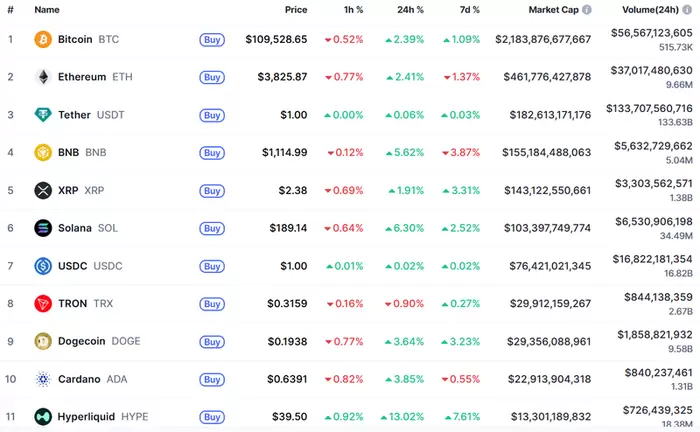Viewport: 700px width, 432px height.
Task: Sort by the 24h % column header
Action: click(410, 9)
